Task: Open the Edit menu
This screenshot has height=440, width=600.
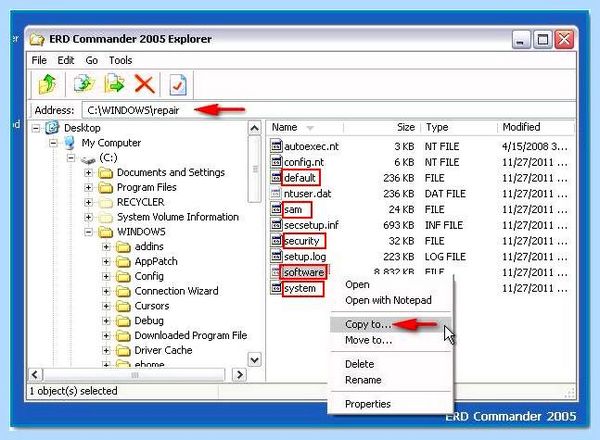Action: (65, 60)
